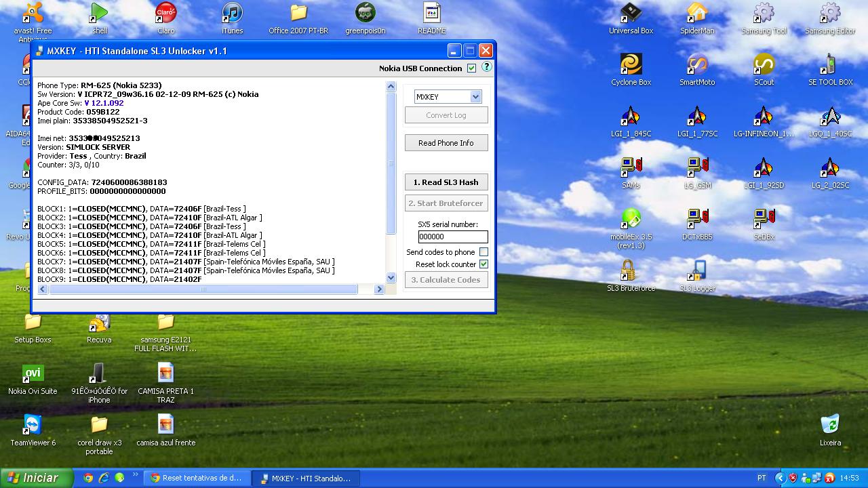Open the Lixeira recycle bin

point(830,430)
